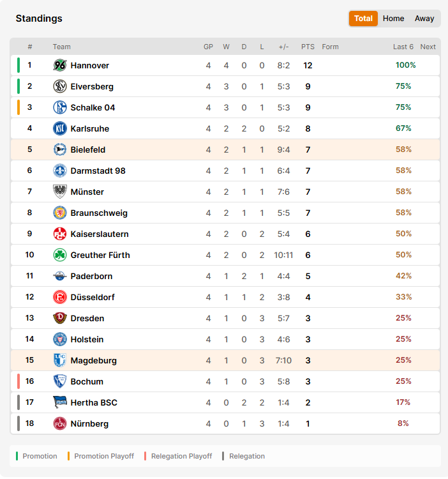Click Hannover's 100% form percentage
448x479 pixels.
click(x=406, y=65)
